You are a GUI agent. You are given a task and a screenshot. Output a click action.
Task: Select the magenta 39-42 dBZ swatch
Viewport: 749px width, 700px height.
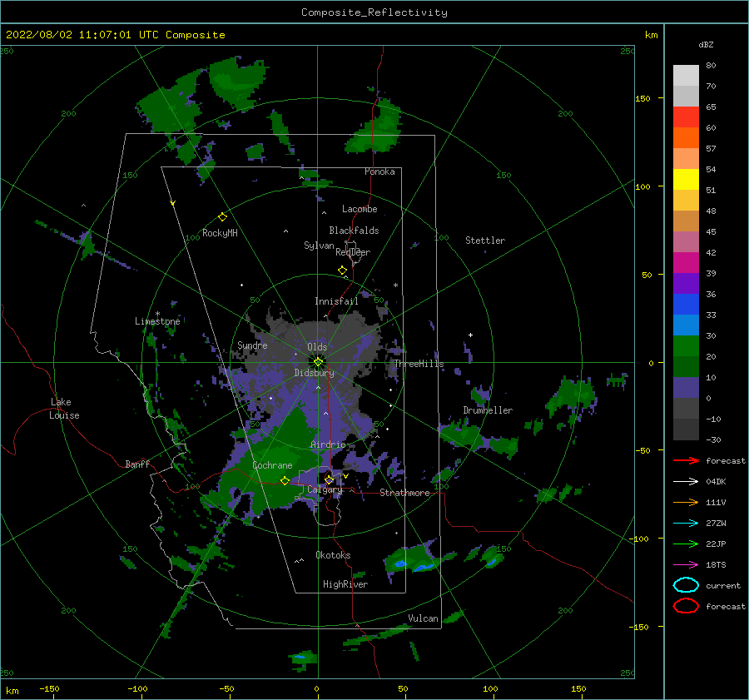click(686, 262)
